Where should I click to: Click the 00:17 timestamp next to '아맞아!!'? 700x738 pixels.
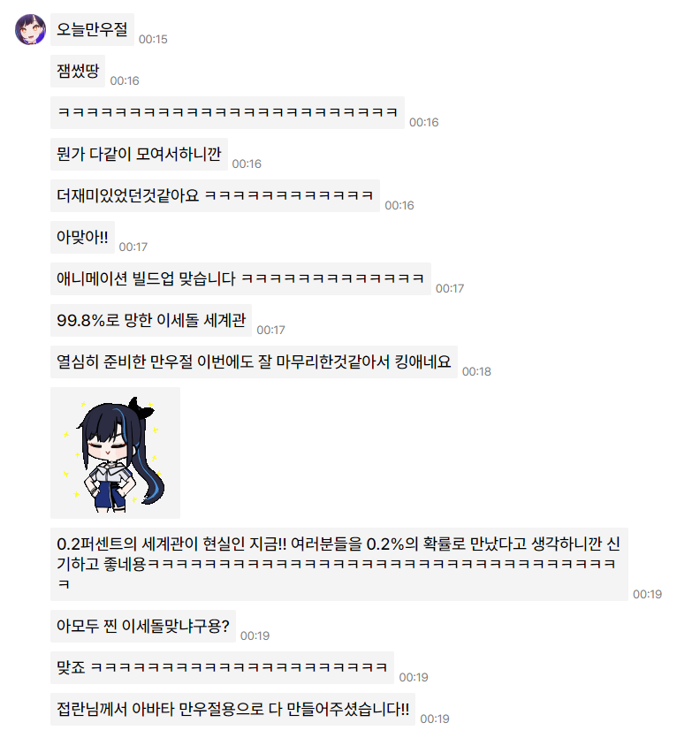[x=133, y=247]
